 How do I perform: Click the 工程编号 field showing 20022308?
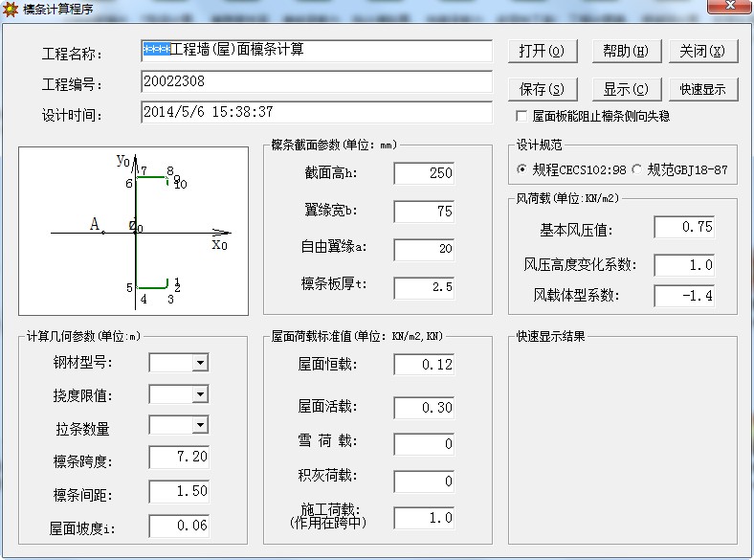point(317,81)
